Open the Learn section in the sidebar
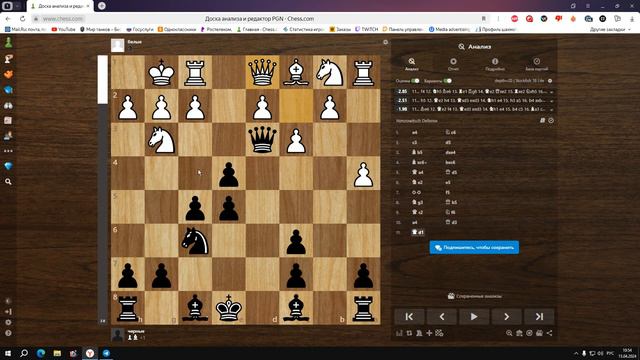 coord(8,90)
